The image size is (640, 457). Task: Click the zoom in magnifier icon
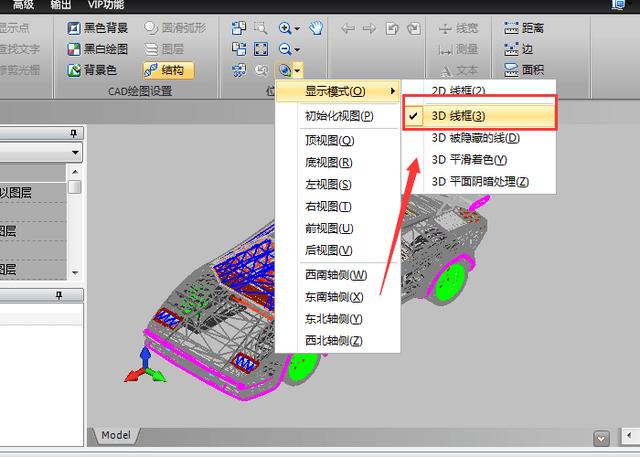click(284, 28)
